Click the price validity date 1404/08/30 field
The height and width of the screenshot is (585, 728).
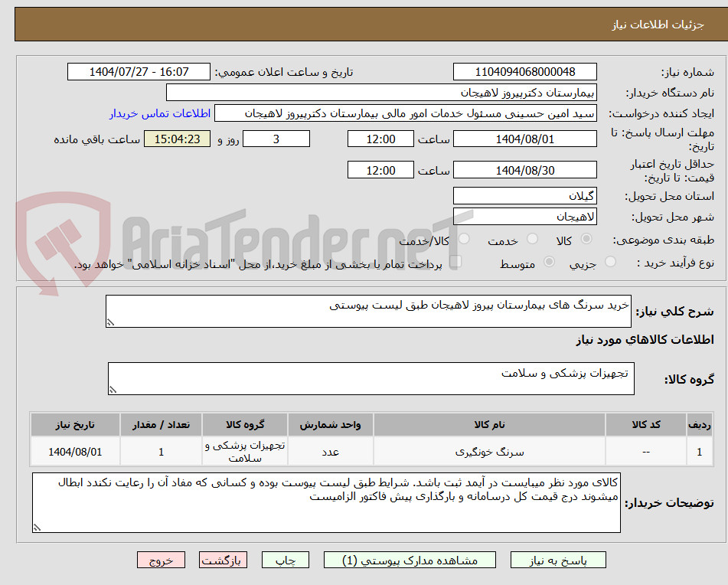tap(524, 170)
